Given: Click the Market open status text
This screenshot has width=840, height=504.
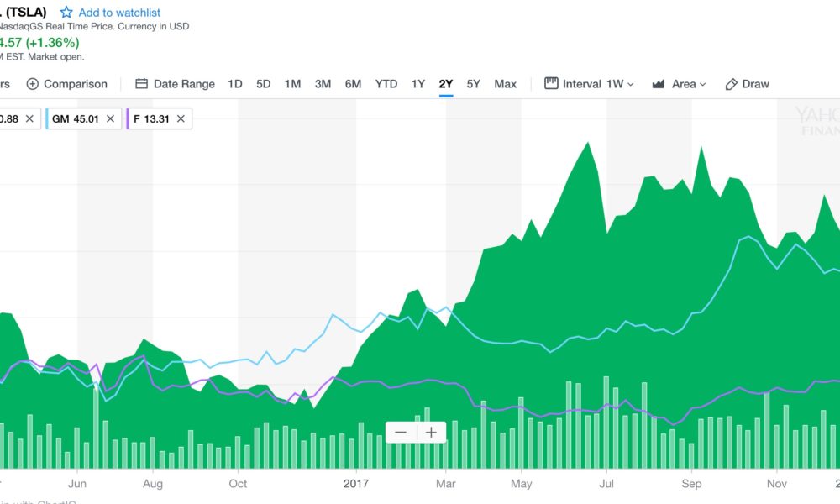Looking at the screenshot, I should click(x=56, y=57).
